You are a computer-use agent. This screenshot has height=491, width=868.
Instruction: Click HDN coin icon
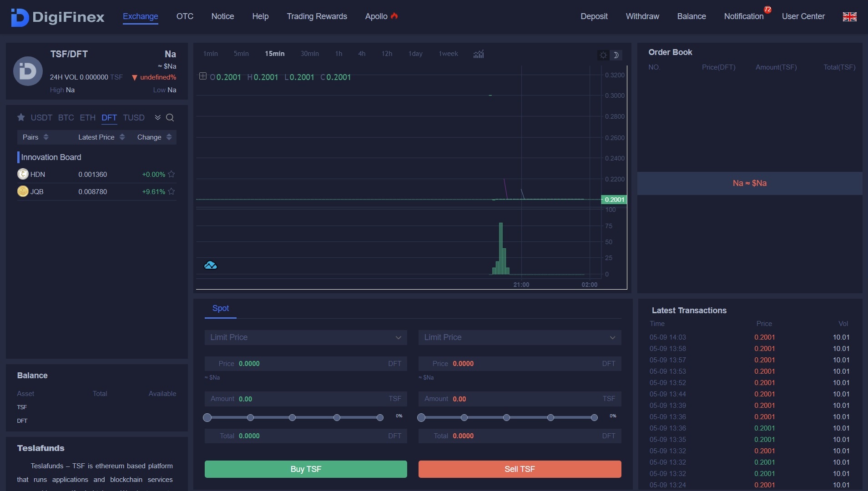[x=23, y=174]
